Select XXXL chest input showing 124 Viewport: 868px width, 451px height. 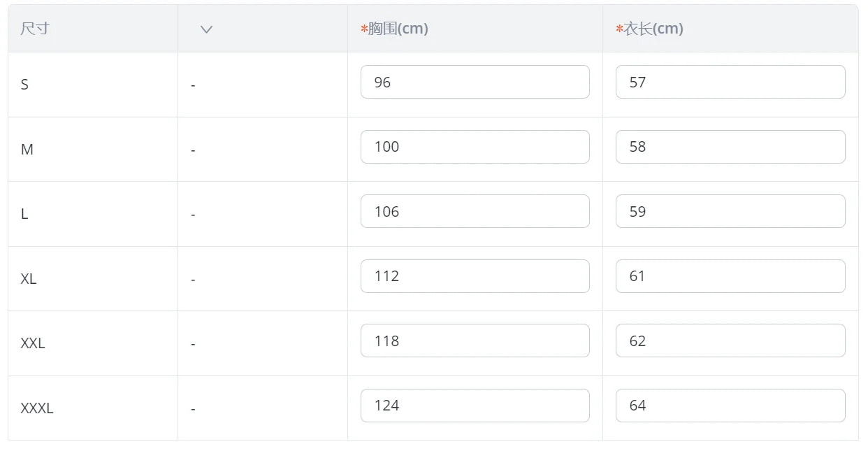coord(475,406)
